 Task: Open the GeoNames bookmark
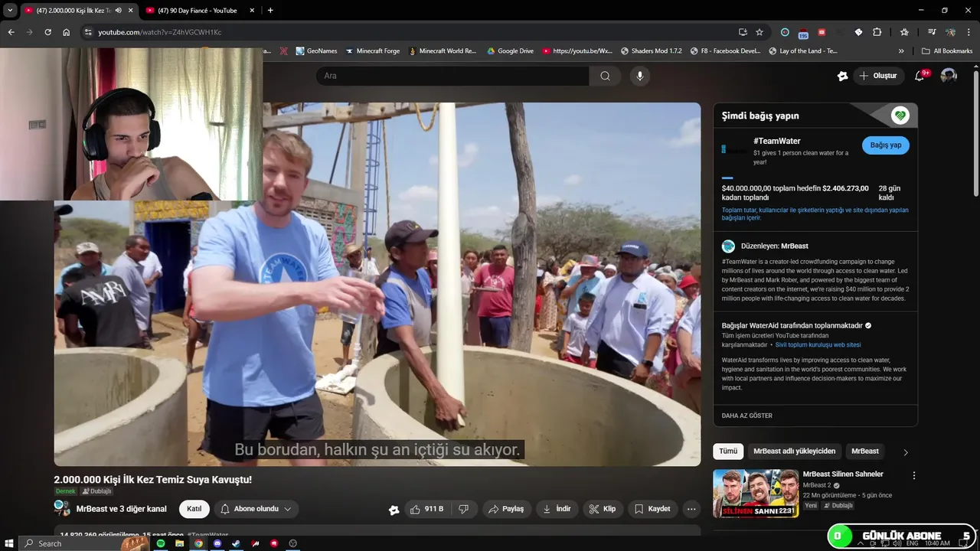pos(315,51)
